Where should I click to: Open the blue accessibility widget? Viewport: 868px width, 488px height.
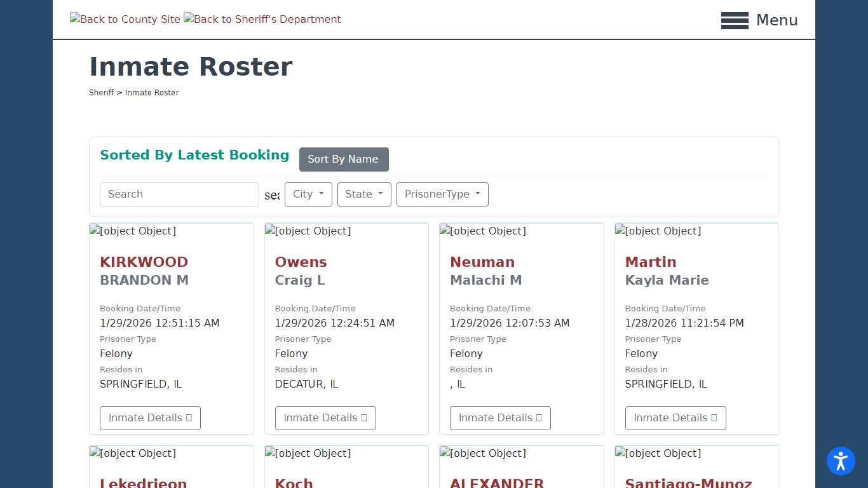841,461
